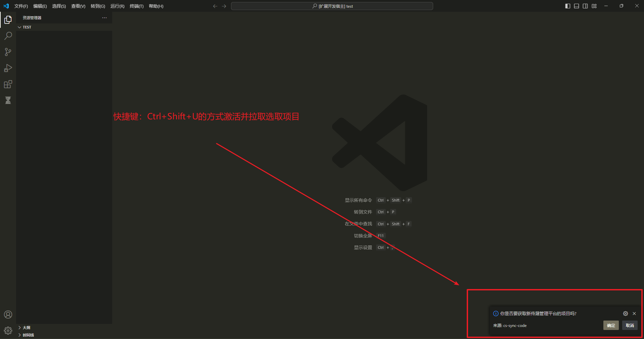Open the 文件(F) menu
Image resolution: width=644 pixels, height=339 pixels.
point(21,6)
